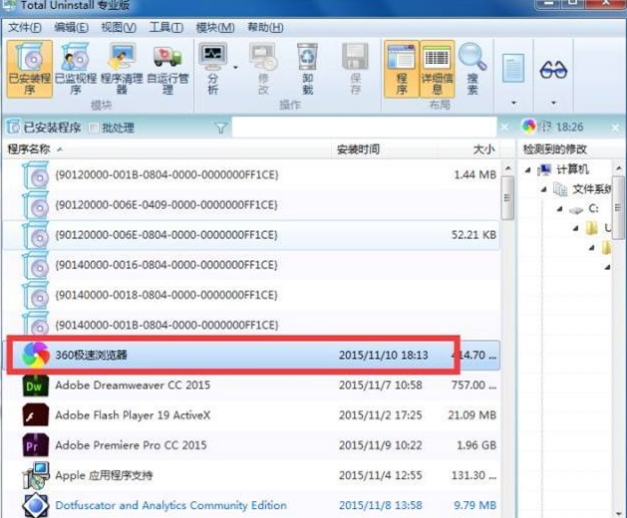Image resolution: width=627 pixels, height=518 pixels.
Task: Select the {90140000-0018-0804-0000-0000000FF1CE} entry
Action: (x=166, y=295)
